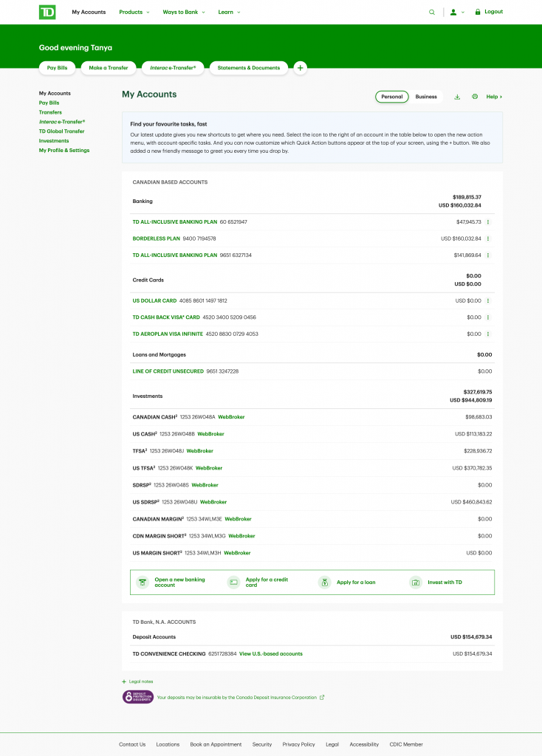
Task: Open action menu for Borderless Plan
Action: coord(488,238)
